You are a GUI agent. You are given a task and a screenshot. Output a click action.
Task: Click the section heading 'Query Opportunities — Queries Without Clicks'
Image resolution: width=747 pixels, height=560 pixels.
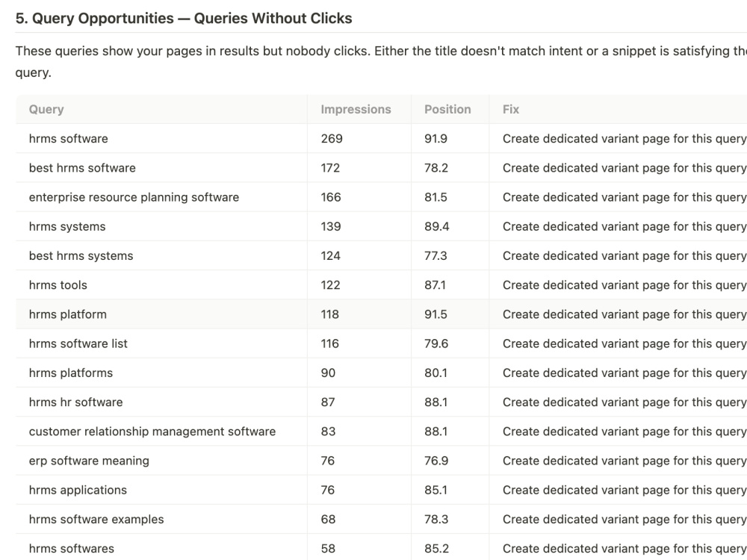coord(184,19)
